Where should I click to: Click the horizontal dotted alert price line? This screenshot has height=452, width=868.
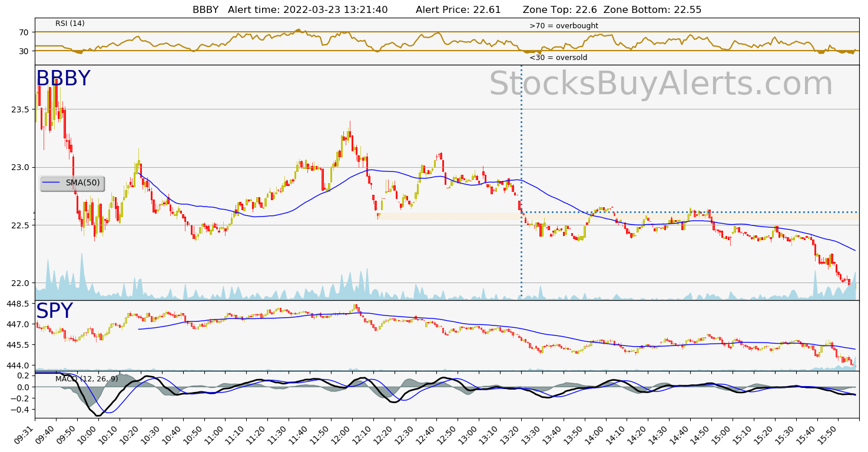pos(690,212)
